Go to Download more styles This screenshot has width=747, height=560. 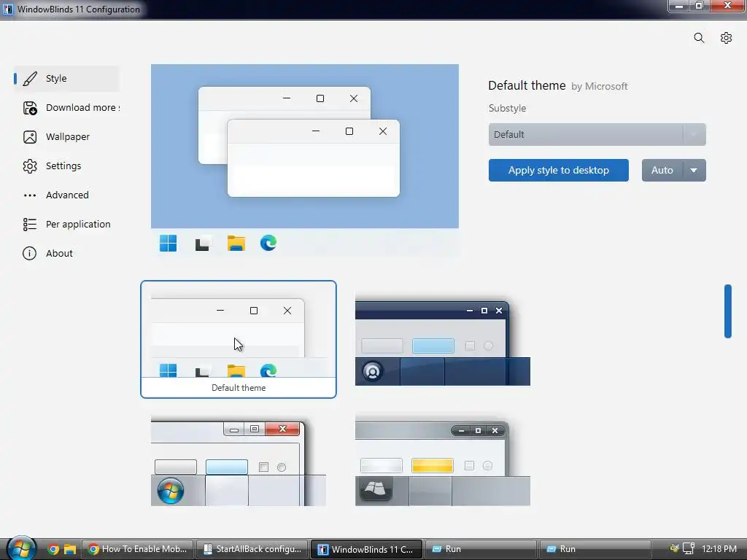point(66,108)
